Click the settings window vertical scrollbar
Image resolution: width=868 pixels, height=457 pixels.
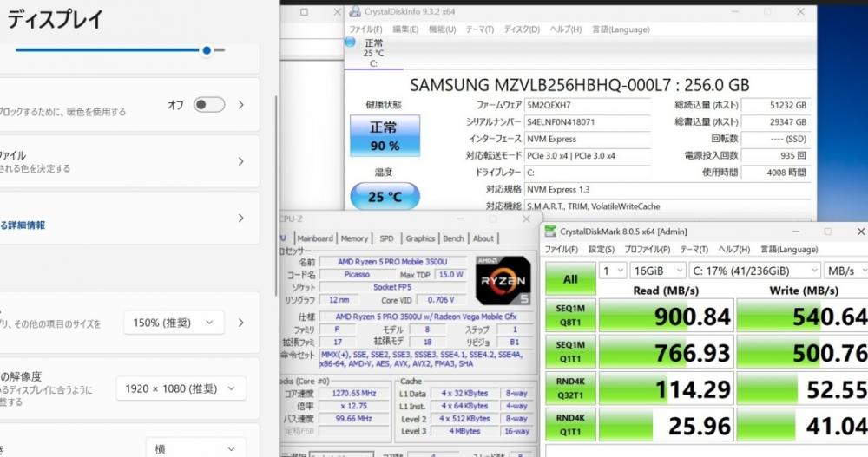pyautogui.click(x=276, y=196)
